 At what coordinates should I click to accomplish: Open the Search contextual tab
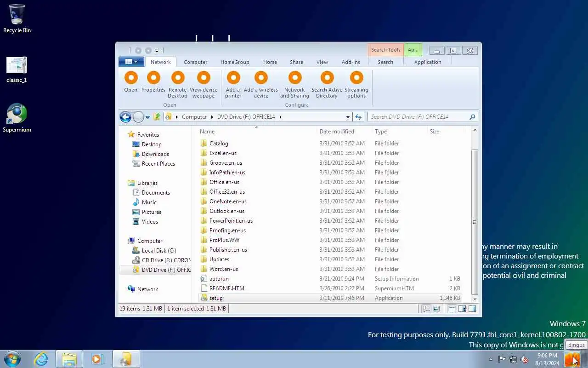(x=385, y=62)
